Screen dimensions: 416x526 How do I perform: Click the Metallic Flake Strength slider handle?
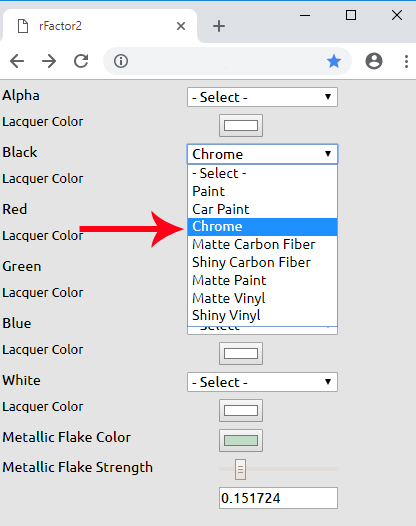pyautogui.click(x=240, y=469)
